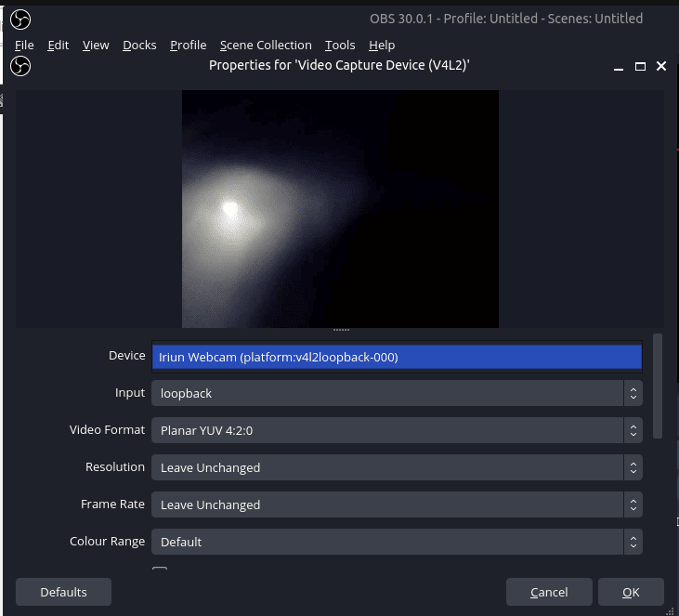Open the Edit menu
The image size is (679, 616).
click(58, 45)
